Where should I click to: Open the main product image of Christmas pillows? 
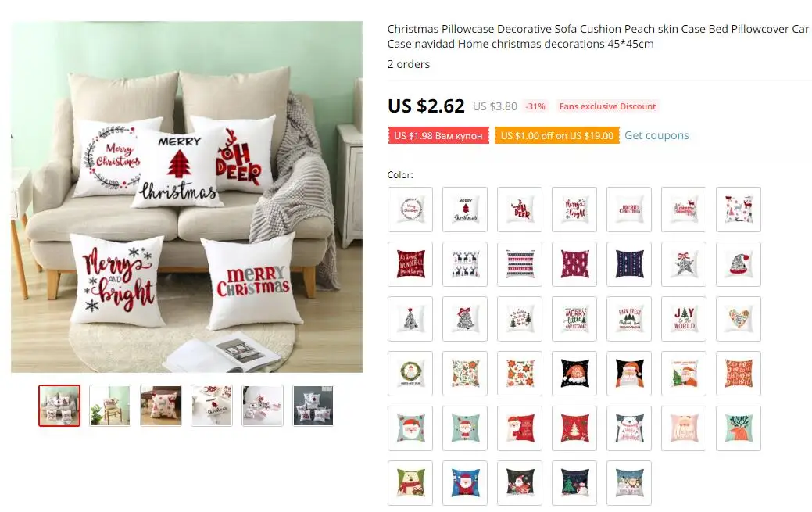tap(187, 197)
